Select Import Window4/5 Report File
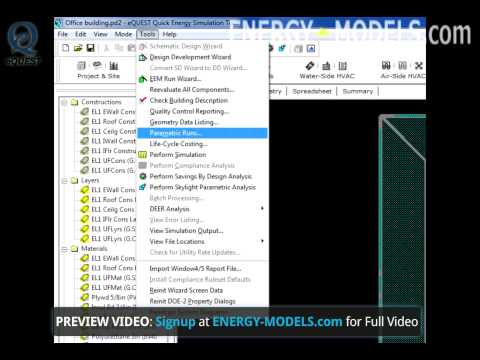The width and height of the screenshot is (480, 360). [202, 268]
